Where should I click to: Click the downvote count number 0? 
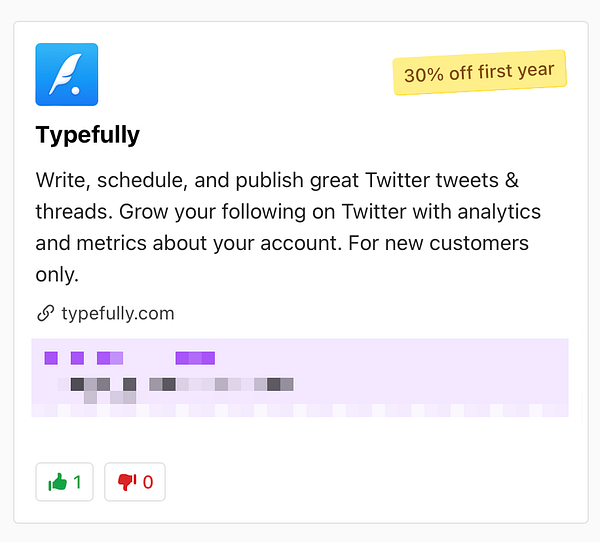pyautogui.click(x=148, y=482)
